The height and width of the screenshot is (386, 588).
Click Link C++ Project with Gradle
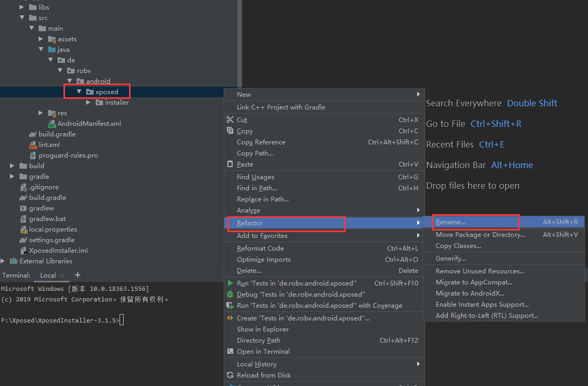point(324,107)
